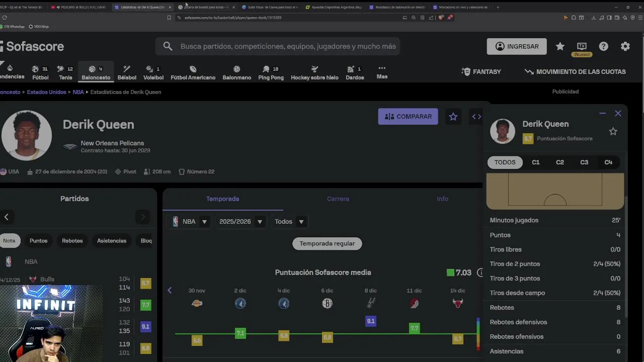The height and width of the screenshot is (362, 644).
Task: Select the Rebotes stat chip
Action: [72, 241]
